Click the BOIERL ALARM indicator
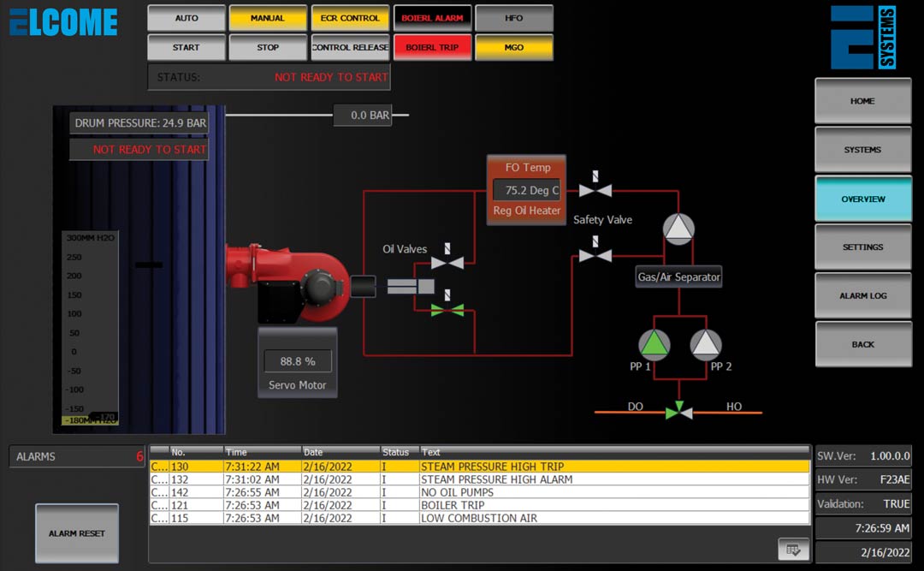The image size is (924, 571). [x=432, y=18]
